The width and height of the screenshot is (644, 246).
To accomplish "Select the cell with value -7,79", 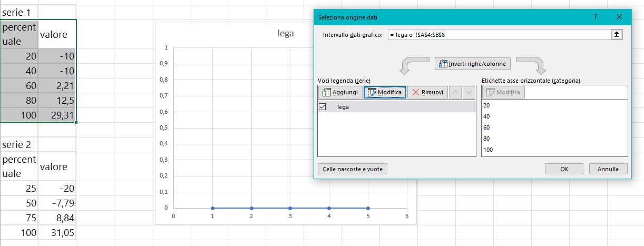I will (x=57, y=203).
